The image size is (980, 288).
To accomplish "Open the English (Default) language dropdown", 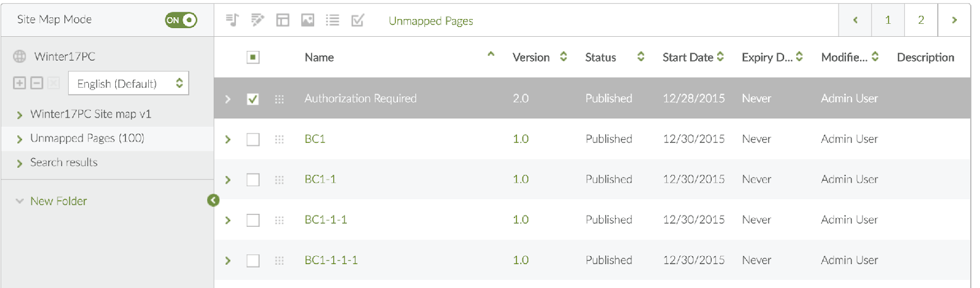I will coord(129,83).
